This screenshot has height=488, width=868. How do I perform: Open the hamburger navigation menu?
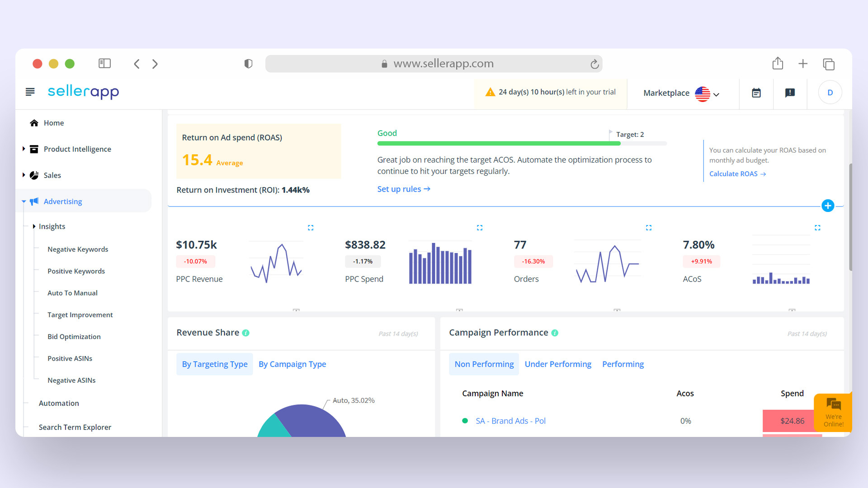pyautogui.click(x=30, y=91)
